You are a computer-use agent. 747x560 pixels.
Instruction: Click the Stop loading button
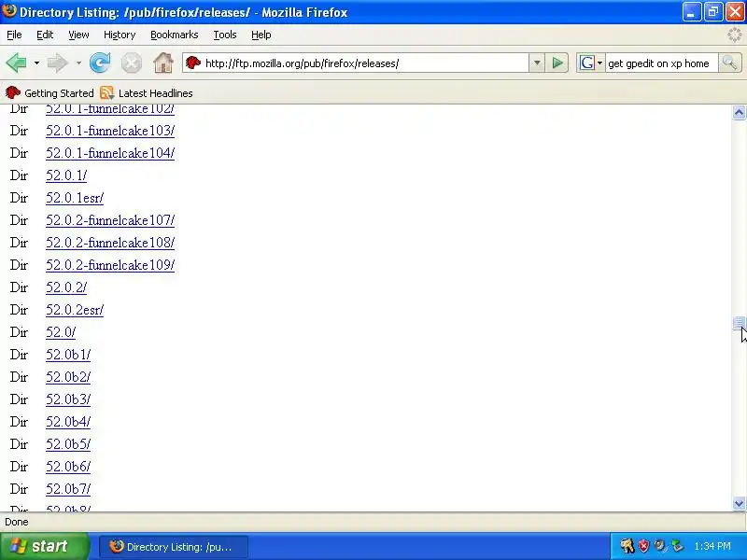tap(131, 63)
